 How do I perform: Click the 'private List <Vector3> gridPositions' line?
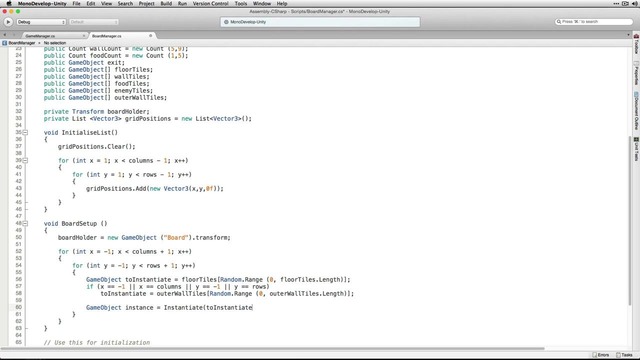148,119
